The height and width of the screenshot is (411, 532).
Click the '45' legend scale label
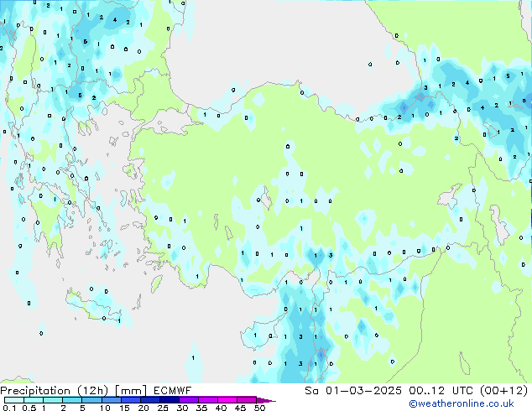click(240, 408)
